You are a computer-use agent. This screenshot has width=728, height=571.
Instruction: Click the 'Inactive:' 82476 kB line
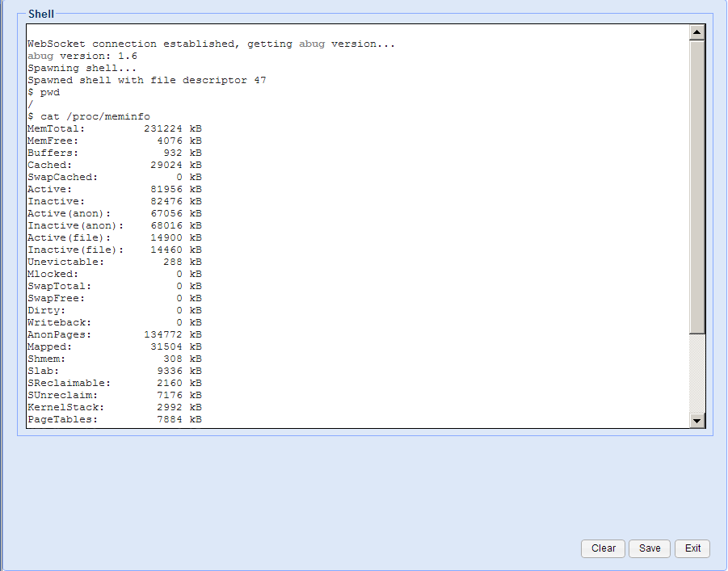115,201
